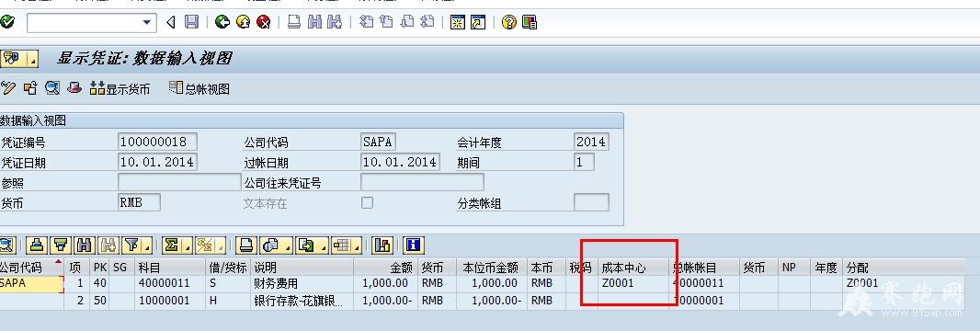980x331 pixels.
Task: Go to previous page icon
Action: pos(387,22)
